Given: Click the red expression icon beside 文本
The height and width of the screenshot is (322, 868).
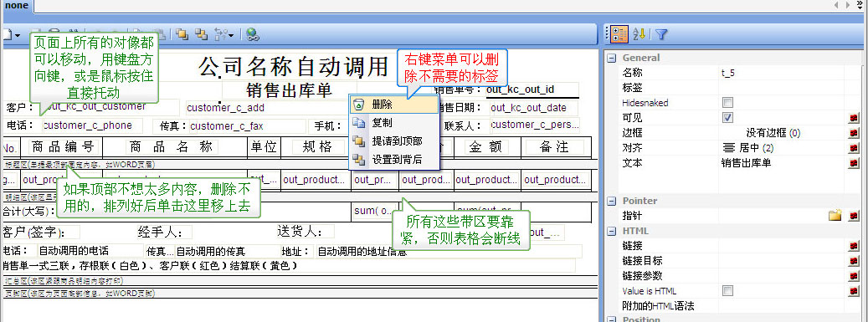Looking at the screenshot, I should tap(854, 163).
